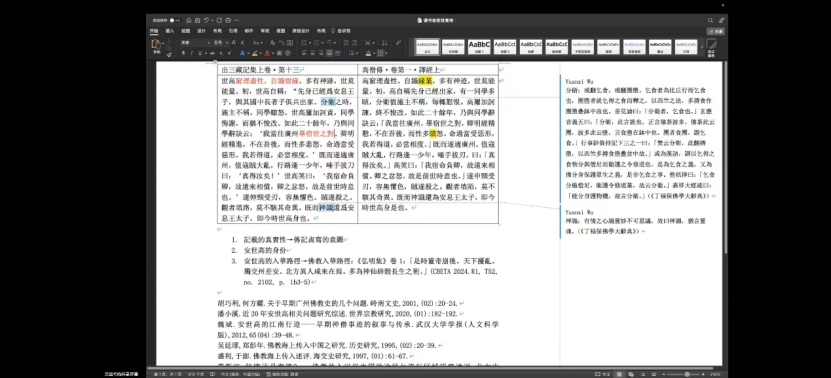The height and width of the screenshot is (378, 831).
Task: Decrease font size with the smaller A icon
Action: click(x=243, y=42)
